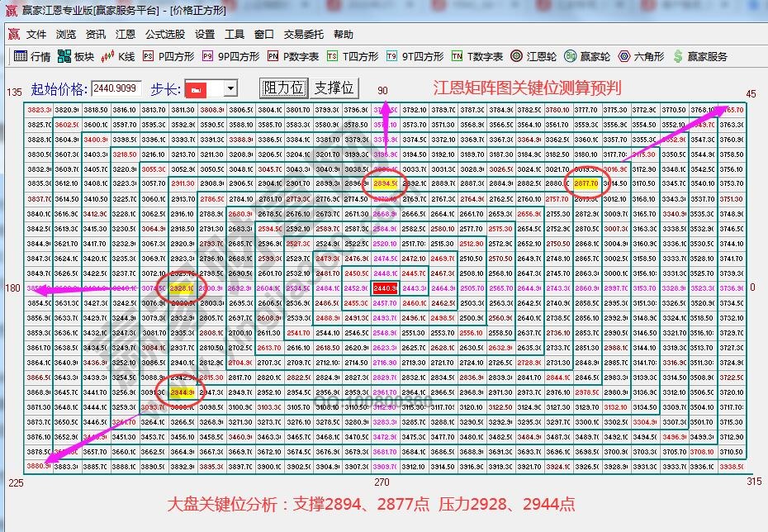Click the 阻力位 resistance button
Viewport: 768px width, 532px height.
pyautogui.click(x=283, y=88)
